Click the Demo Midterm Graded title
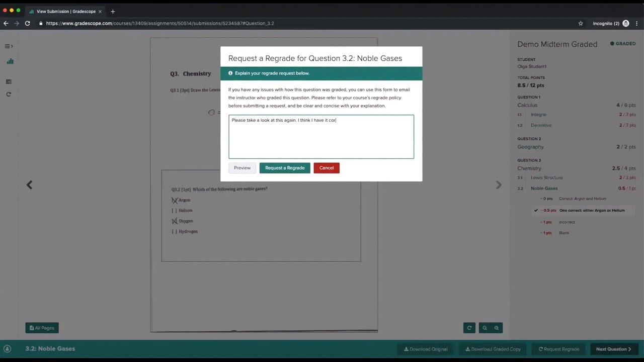This screenshot has width=644, height=362. point(557,44)
